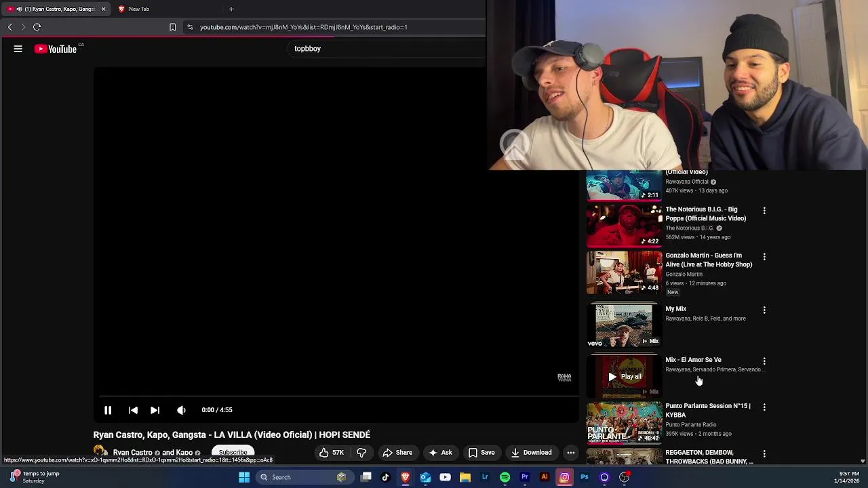Image resolution: width=868 pixels, height=488 pixels.
Task: Bookmark this page icon in address bar
Action: pos(172,27)
